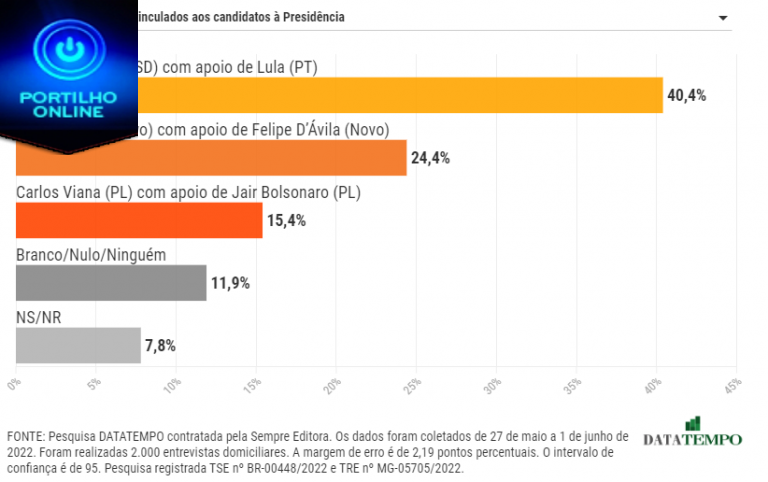This screenshot has height=482, width=768.
Task: Click the DATATEMPO logo wordmark
Action: pos(692,440)
